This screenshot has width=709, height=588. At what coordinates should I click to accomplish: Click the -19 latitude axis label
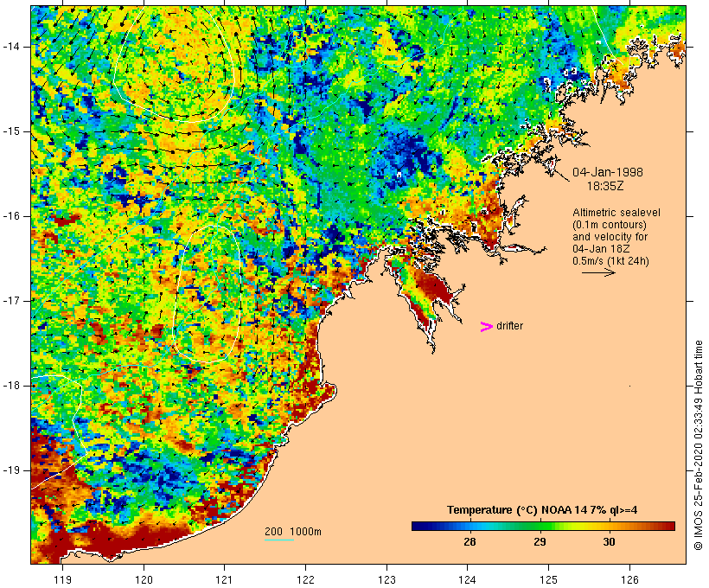(x=15, y=470)
